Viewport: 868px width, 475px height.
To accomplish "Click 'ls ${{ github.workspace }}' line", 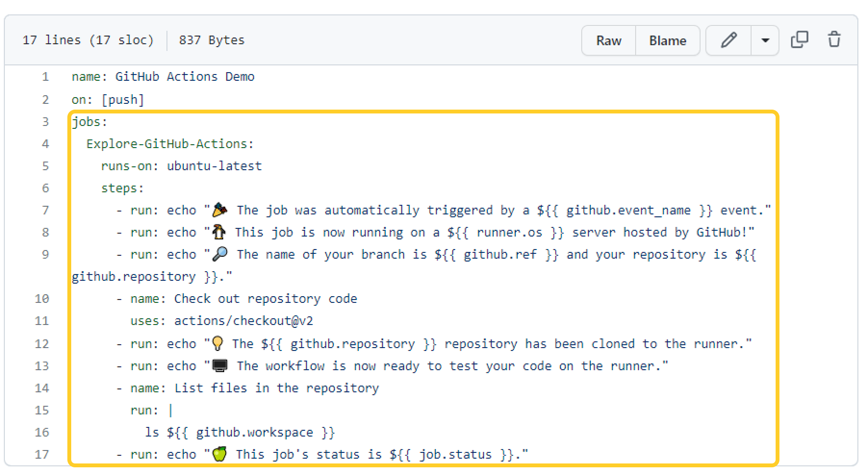I will pos(240,432).
